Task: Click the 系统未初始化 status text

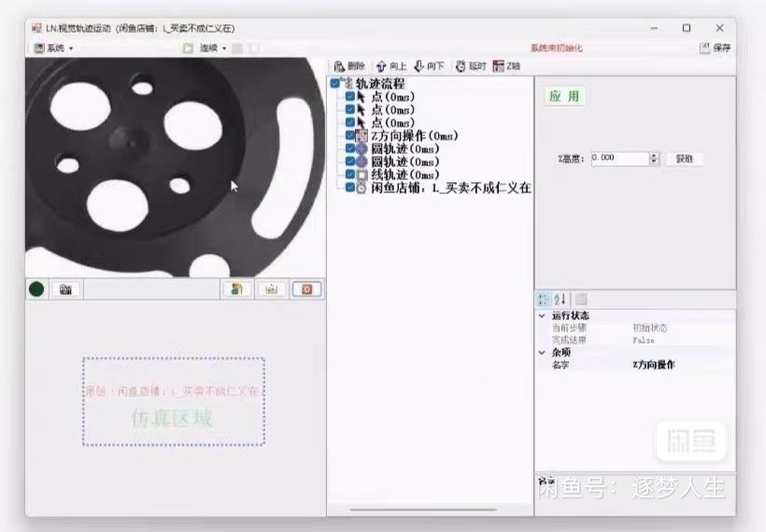Action: (x=557, y=48)
